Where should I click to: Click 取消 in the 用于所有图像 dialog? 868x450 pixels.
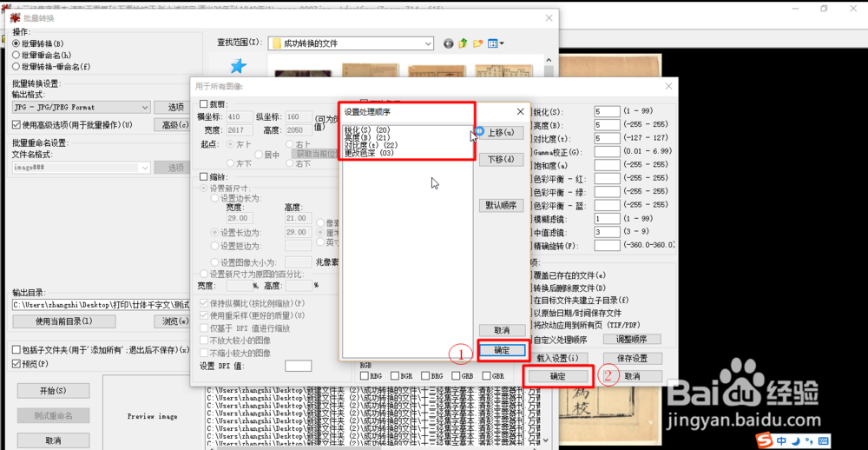[632, 376]
